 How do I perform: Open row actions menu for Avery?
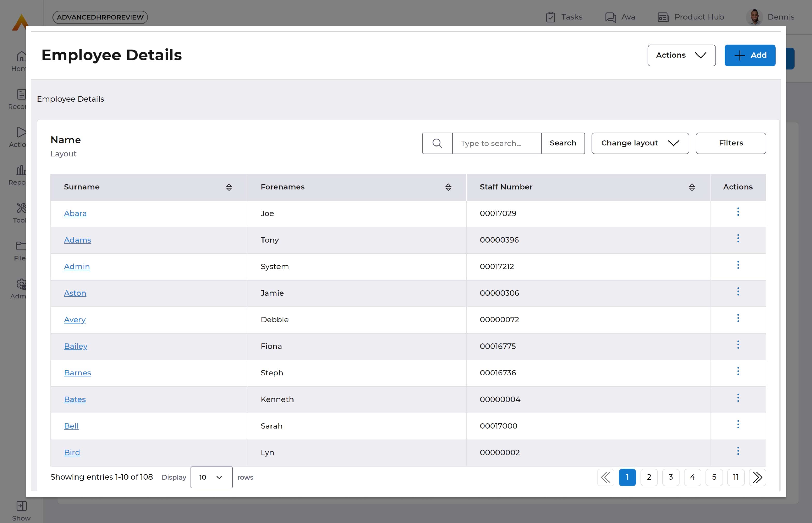[738, 318]
